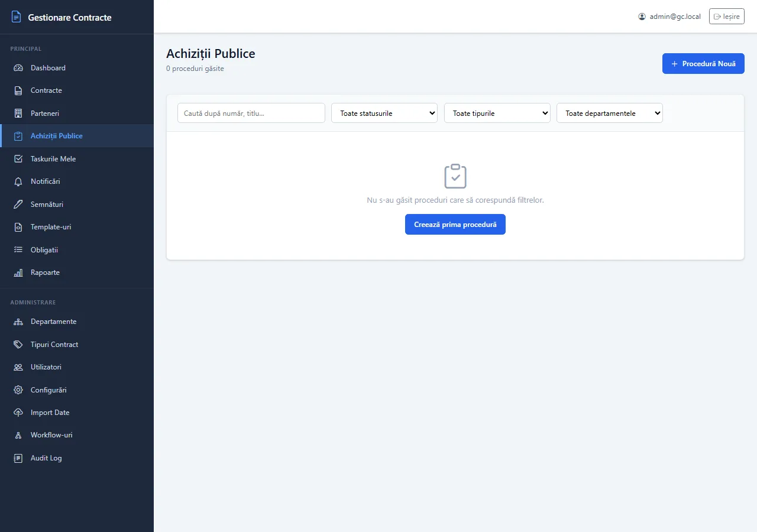Open Notificări from the sidebar
Image resolution: width=757 pixels, height=532 pixels.
pyautogui.click(x=77, y=181)
